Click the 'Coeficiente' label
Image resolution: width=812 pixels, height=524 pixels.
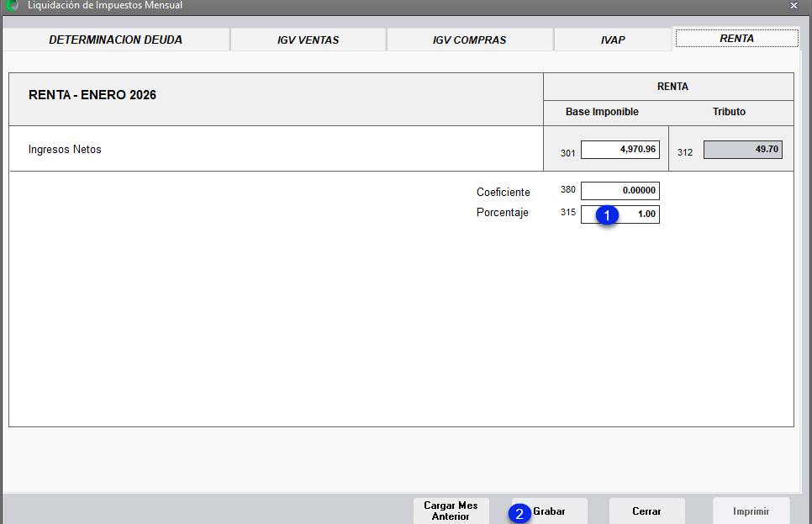(x=503, y=192)
